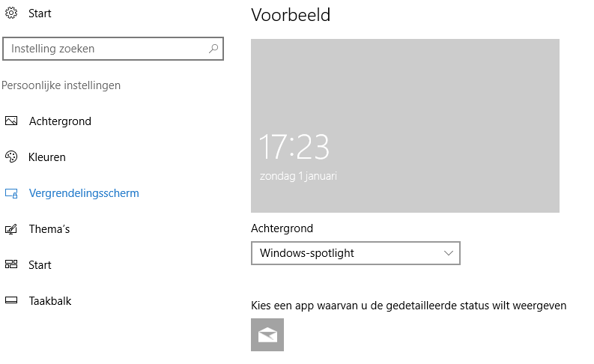594x364 pixels.
Task: Go to the Kleuren settings page
Action: (46, 157)
